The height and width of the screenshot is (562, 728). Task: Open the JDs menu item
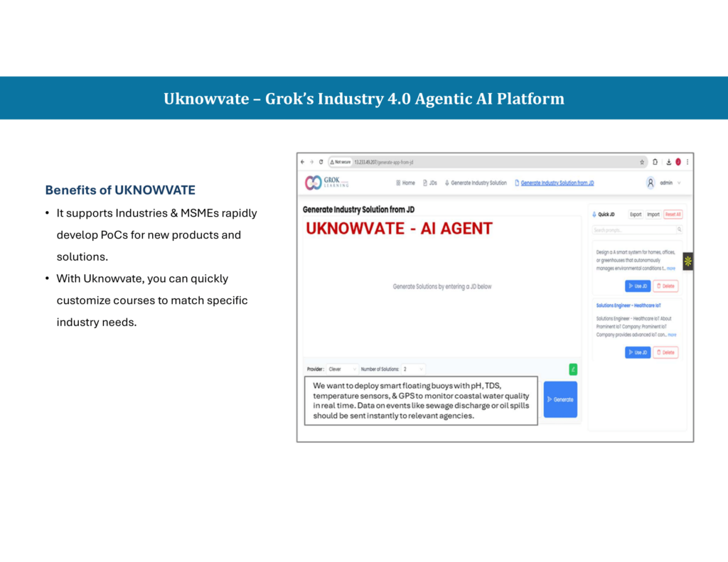(x=430, y=183)
